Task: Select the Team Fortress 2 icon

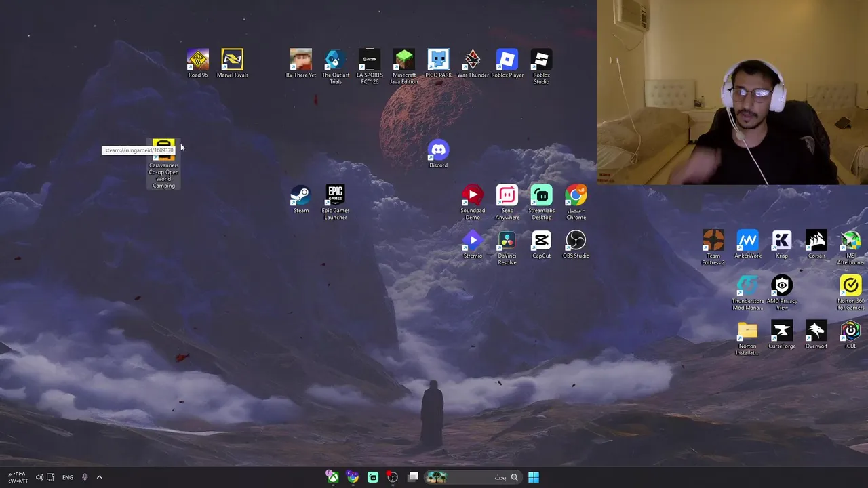Action: click(713, 247)
